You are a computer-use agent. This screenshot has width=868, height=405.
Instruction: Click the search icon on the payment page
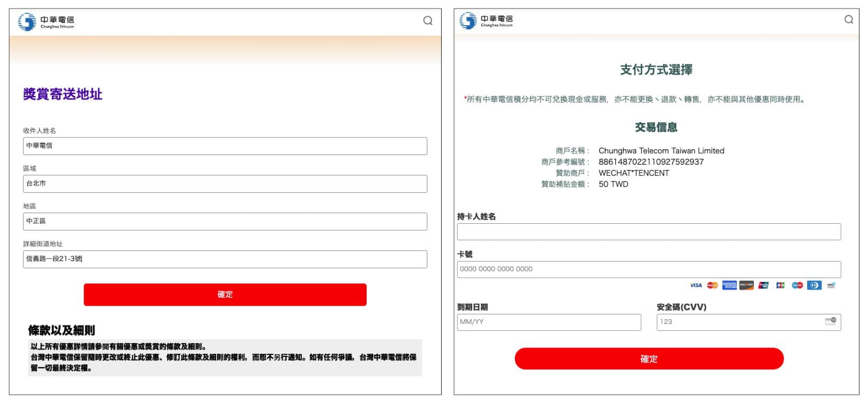[849, 20]
